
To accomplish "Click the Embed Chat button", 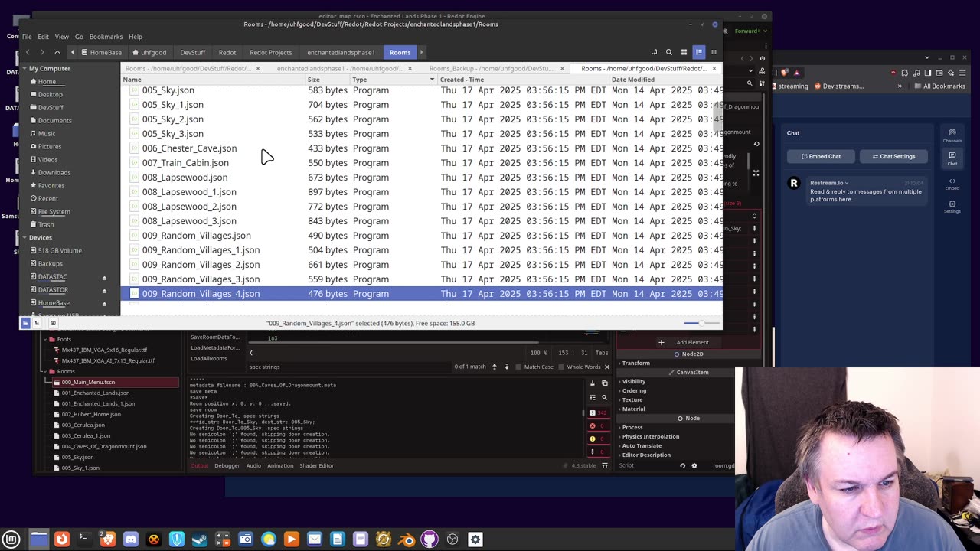I will [822, 156].
